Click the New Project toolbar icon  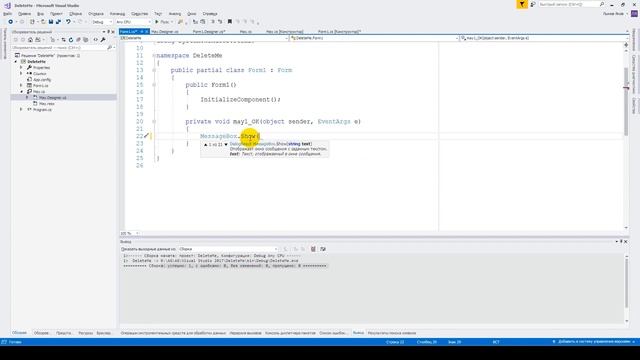coord(32,22)
